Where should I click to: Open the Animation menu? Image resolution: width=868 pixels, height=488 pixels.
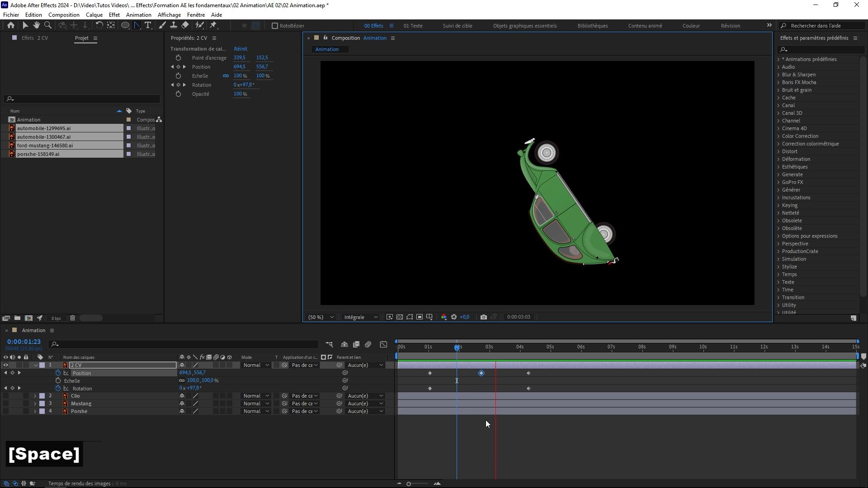tap(138, 15)
